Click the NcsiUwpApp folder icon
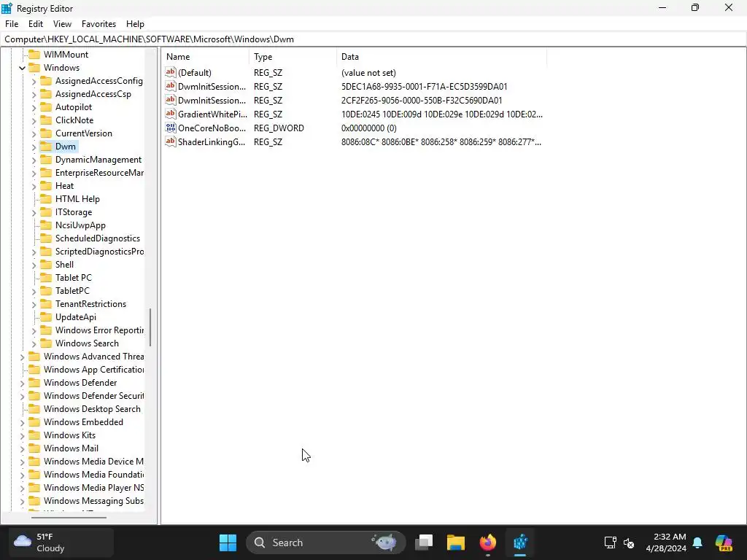Viewport: 747px width, 560px height. [x=46, y=225]
